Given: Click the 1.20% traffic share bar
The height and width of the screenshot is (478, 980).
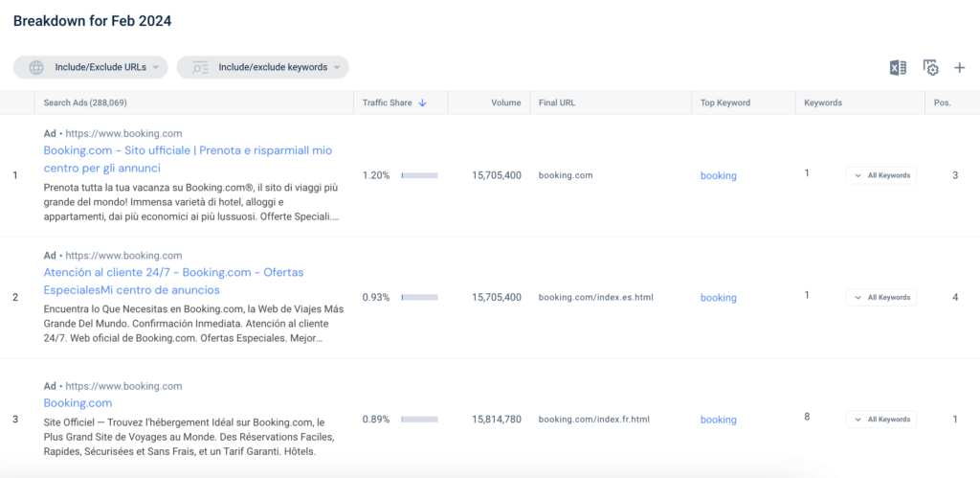Looking at the screenshot, I should [419, 176].
